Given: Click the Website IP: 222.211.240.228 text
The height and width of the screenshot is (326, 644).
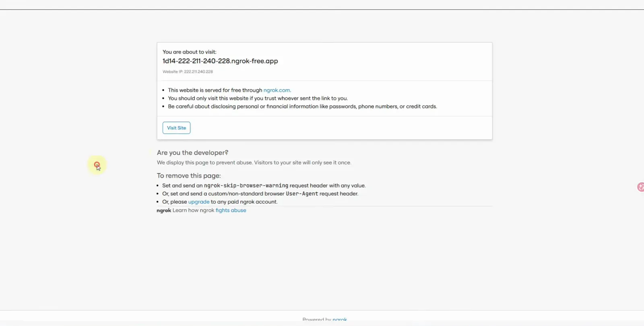Looking at the screenshot, I should (x=188, y=72).
